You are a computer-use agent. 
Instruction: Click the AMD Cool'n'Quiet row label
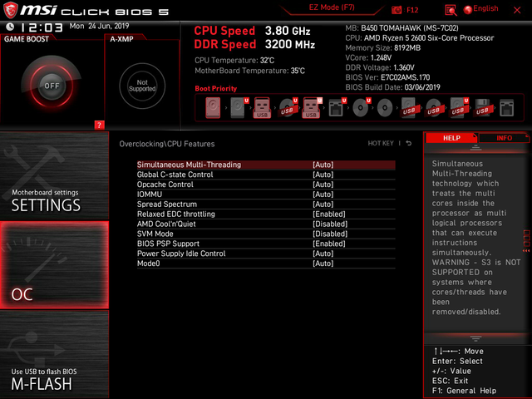tap(166, 224)
